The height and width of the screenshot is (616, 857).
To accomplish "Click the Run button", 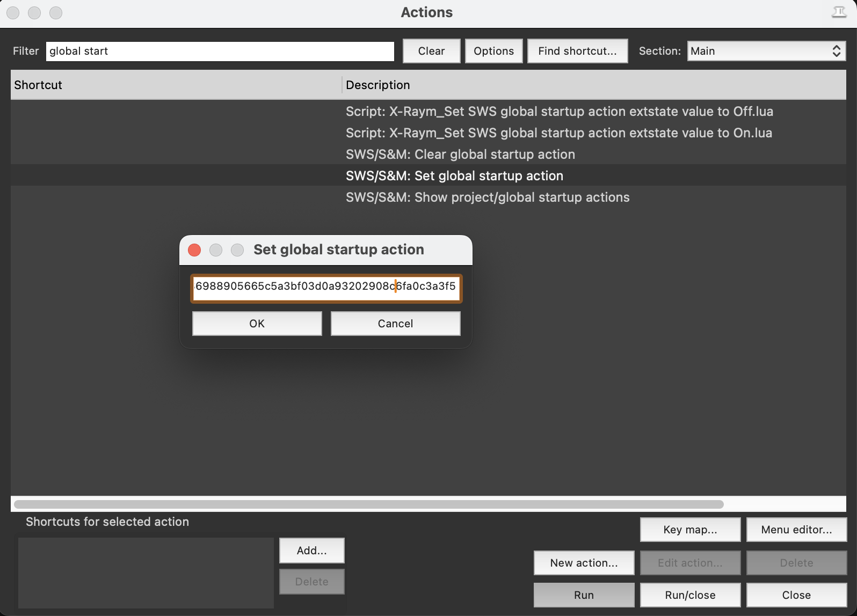I will click(x=584, y=595).
